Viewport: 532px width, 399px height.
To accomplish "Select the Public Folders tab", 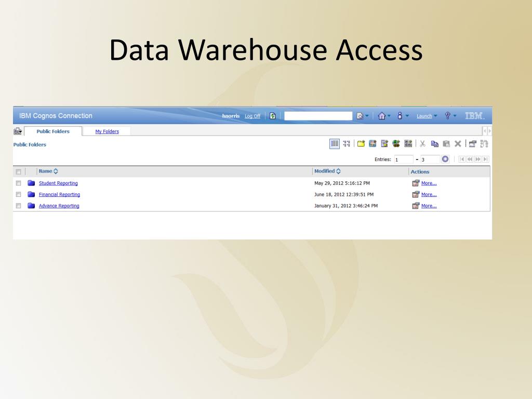I will [x=53, y=131].
